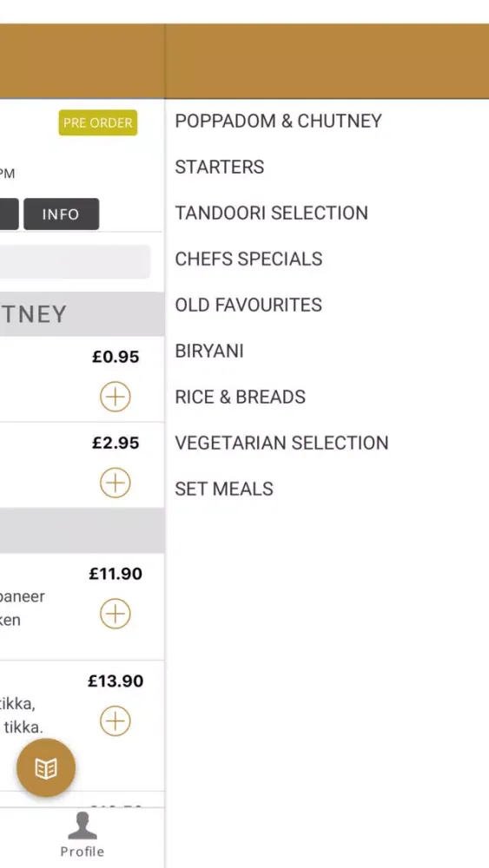The height and width of the screenshot is (868, 489).
Task: Tap the PRE ORDER badge
Action: coord(98,123)
